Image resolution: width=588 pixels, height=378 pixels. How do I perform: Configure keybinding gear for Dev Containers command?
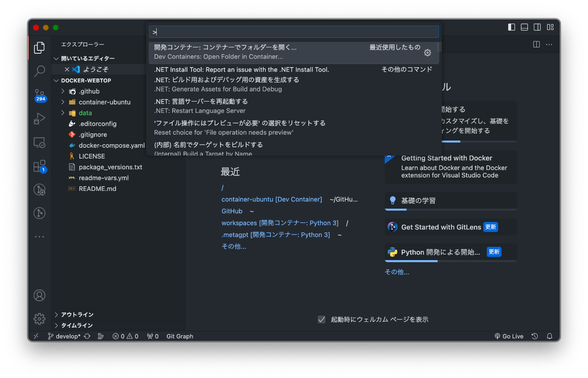point(428,52)
